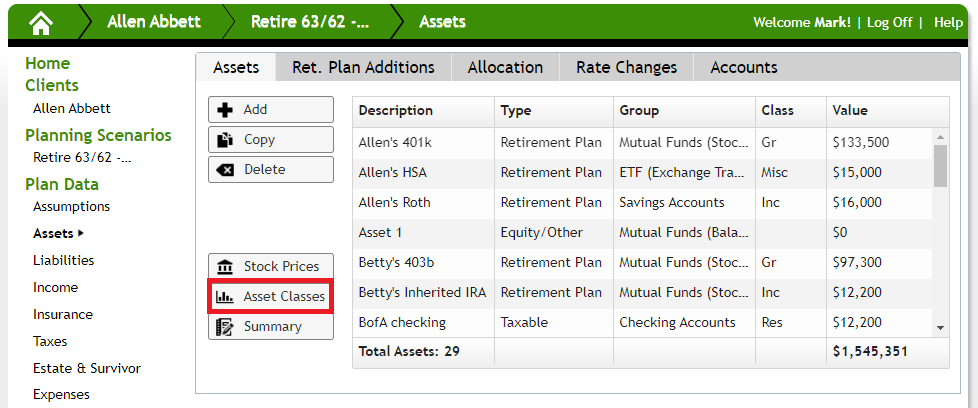
Task: Open Asset Classes via chart icon
Action: pyautogui.click(x=225, y=297)
